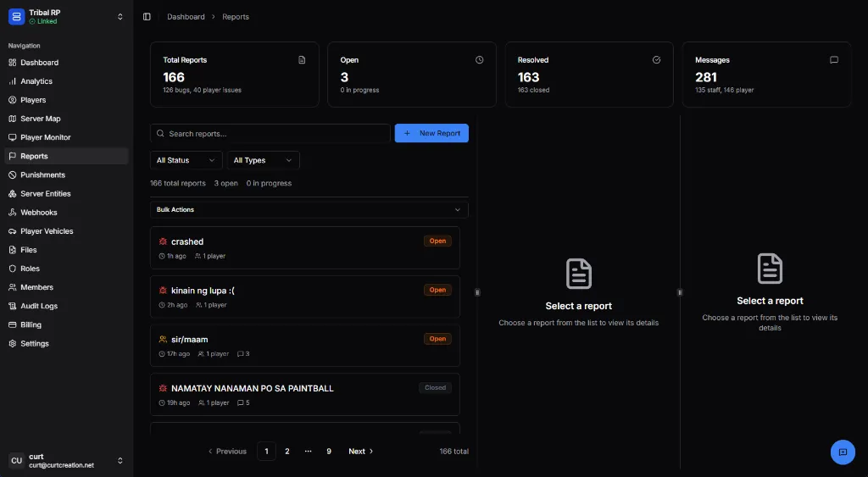Open the All Status dropdown

pyautogui.click(x=186, y=160)
